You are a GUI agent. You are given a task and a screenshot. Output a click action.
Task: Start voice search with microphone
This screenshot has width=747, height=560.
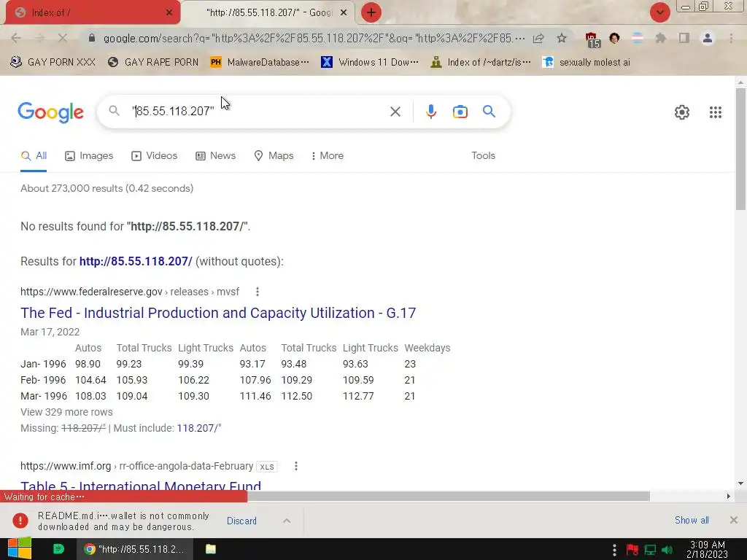coord(430,112)
